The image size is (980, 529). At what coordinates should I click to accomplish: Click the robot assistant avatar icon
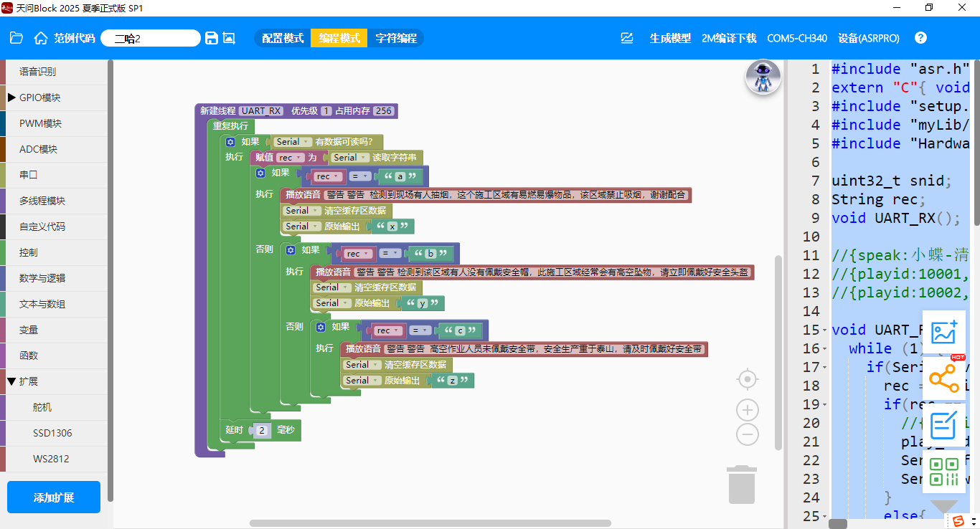tap(763, 77)
